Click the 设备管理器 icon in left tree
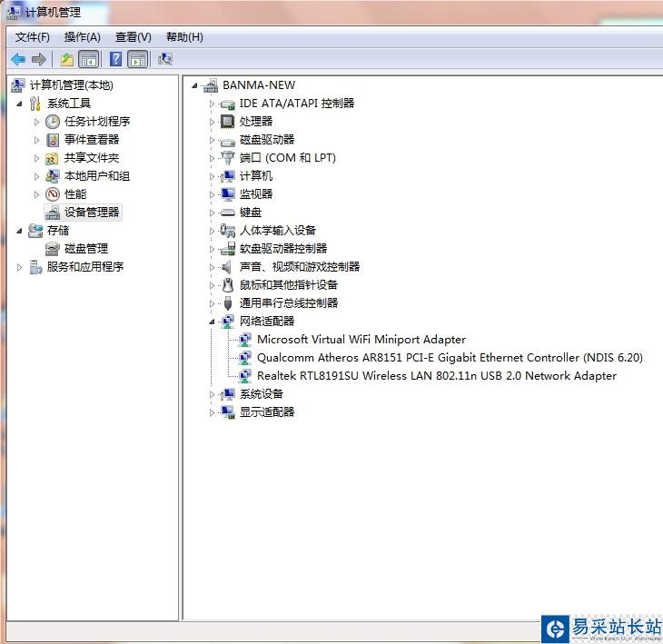The height and width of the screenshot is (644, 663). 53,213
